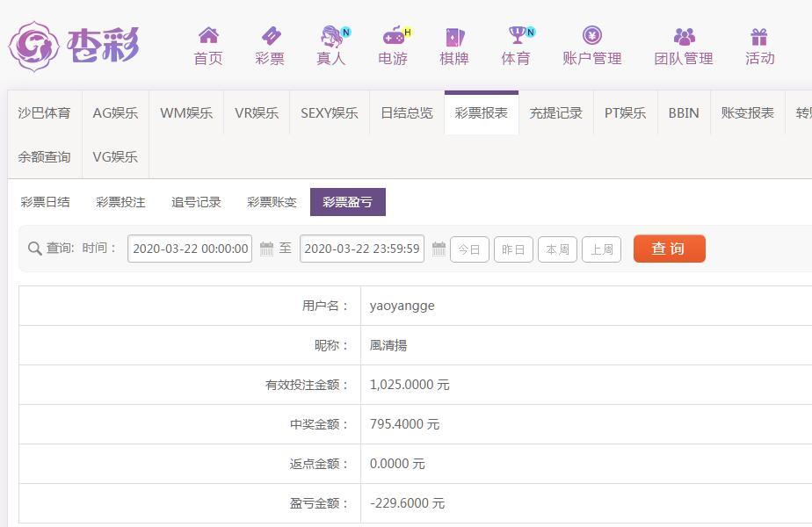
Task: Open the 电游 gamepad icon
Action: pos(395,35)
